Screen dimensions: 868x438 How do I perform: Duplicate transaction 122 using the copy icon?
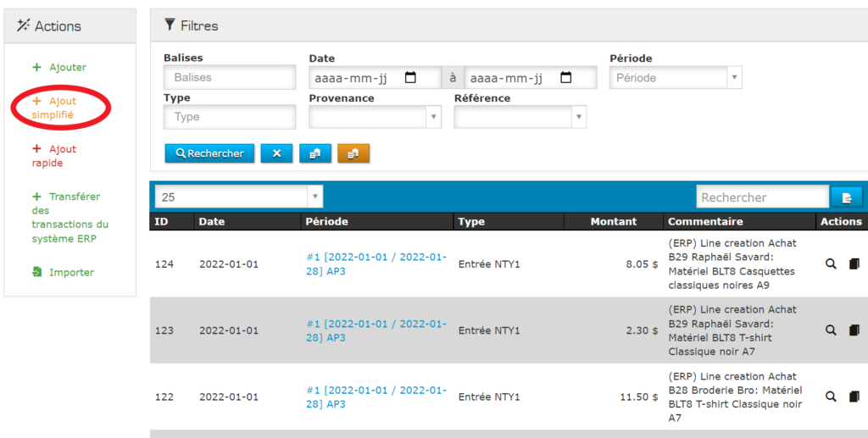854,396
